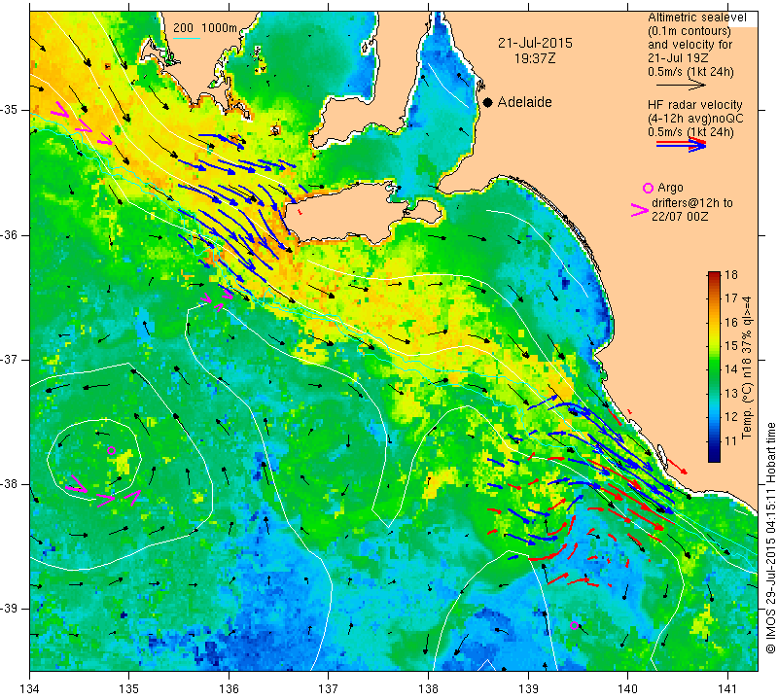Click the longitude axis label 140
778x700 pixels.
pyautogui.click(x=627, y=689)
